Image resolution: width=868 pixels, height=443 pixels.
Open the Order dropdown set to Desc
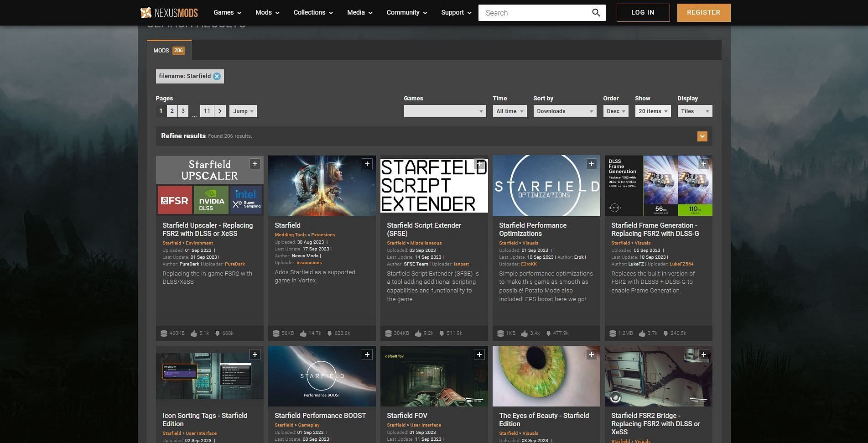click(616, 111)
